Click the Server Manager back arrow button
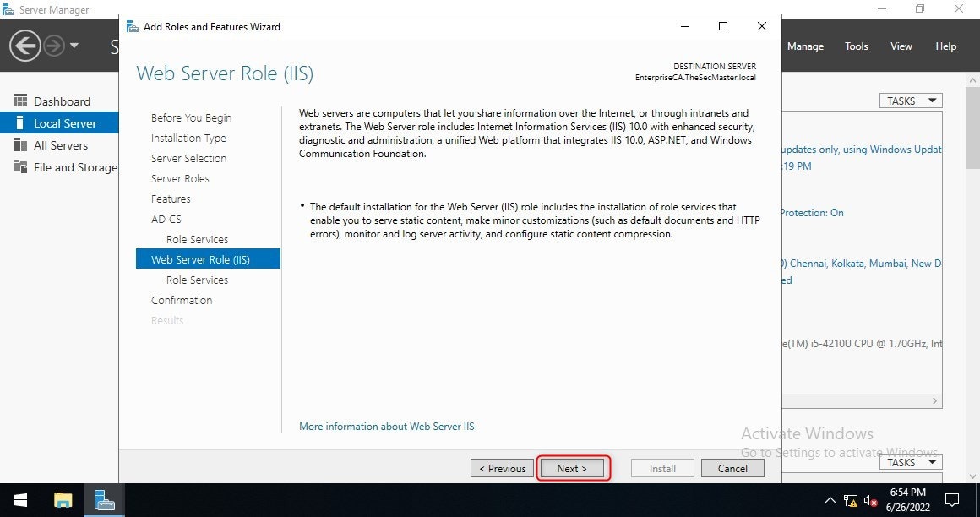The image size is (980, 517). pyautogui.click(x=25, y=46)
